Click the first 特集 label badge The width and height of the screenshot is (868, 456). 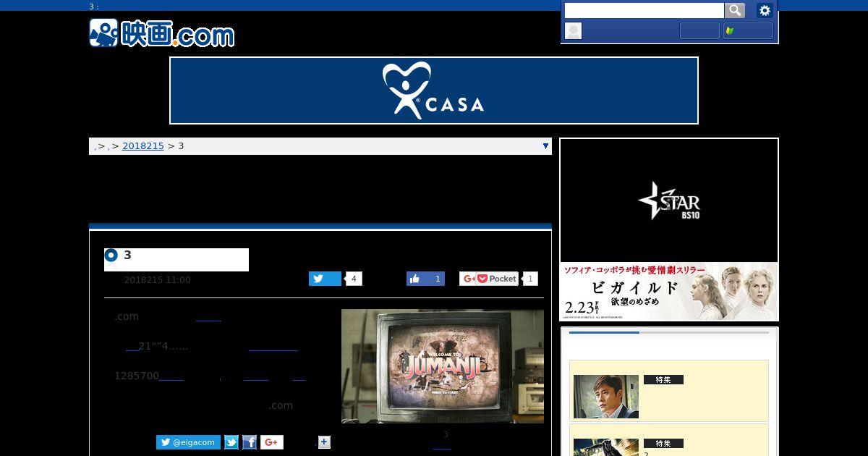click(x=663, y=379)
